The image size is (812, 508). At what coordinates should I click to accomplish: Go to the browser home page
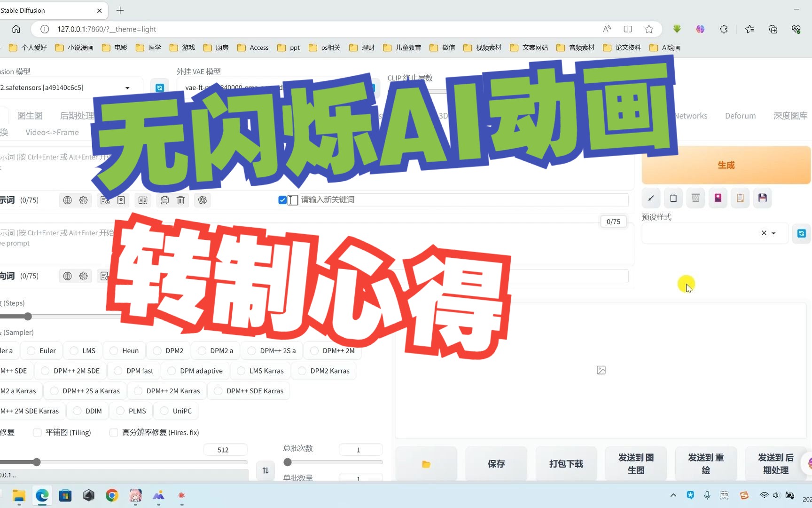click(x=16, y=29)
